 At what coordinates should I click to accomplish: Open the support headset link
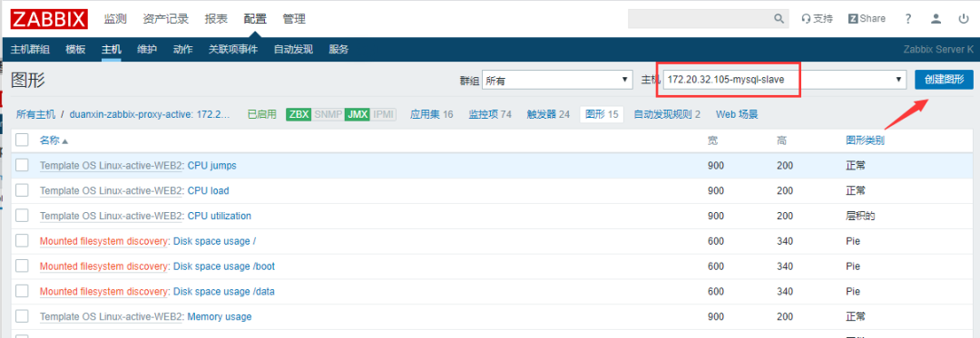(817, 19)
